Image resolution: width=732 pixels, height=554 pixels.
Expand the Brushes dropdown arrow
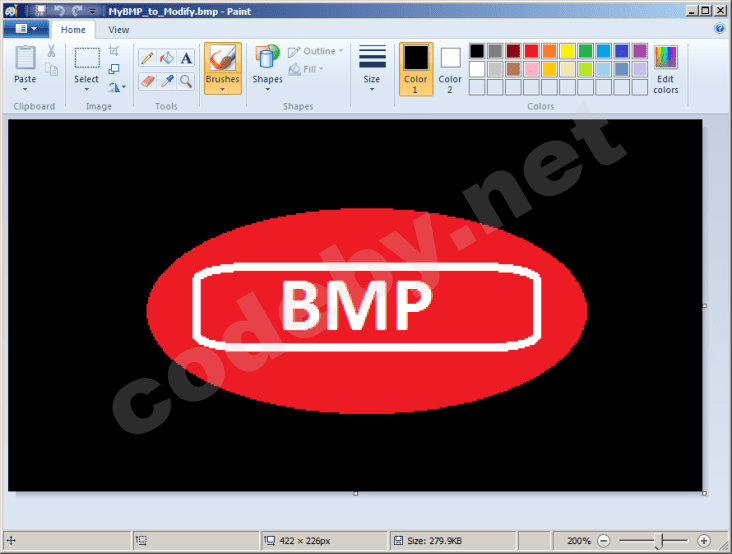(x=223, y=89)
